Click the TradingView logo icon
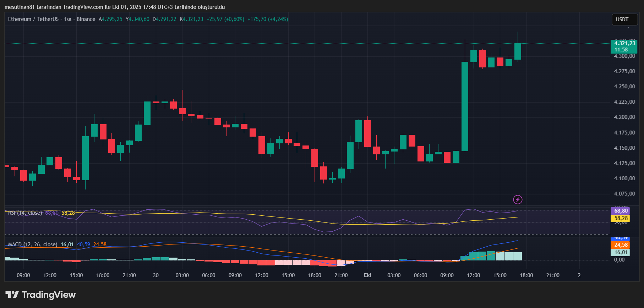Screen dimensions: 644x308 click(x=12, y=295)
